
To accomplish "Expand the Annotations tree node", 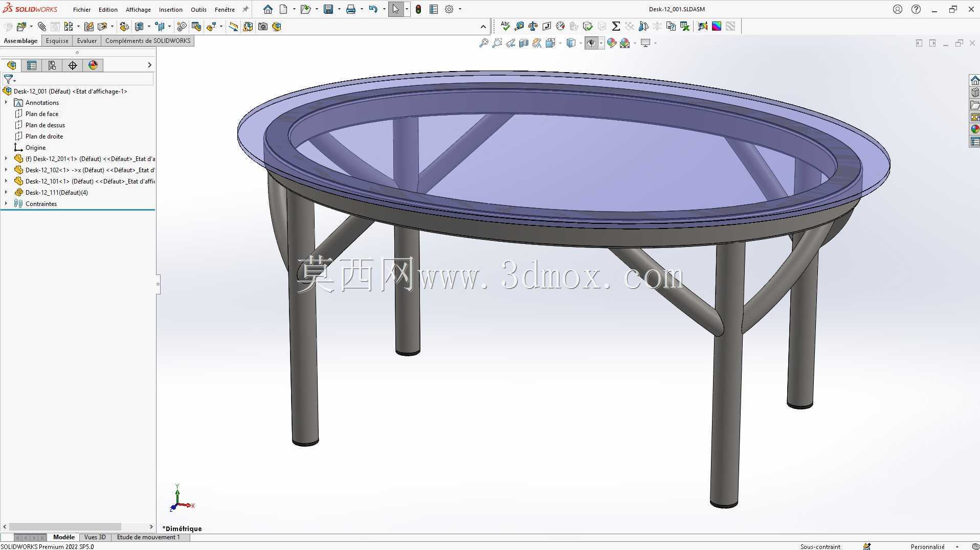I will click(6, 103).
